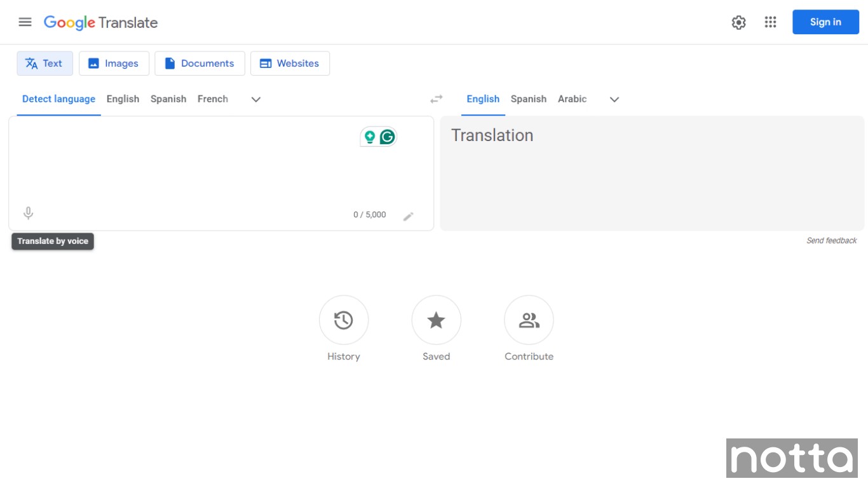Viewport: 868px width, 488px height.
Task: Open the Google apps grid
Action: [770, 22]
